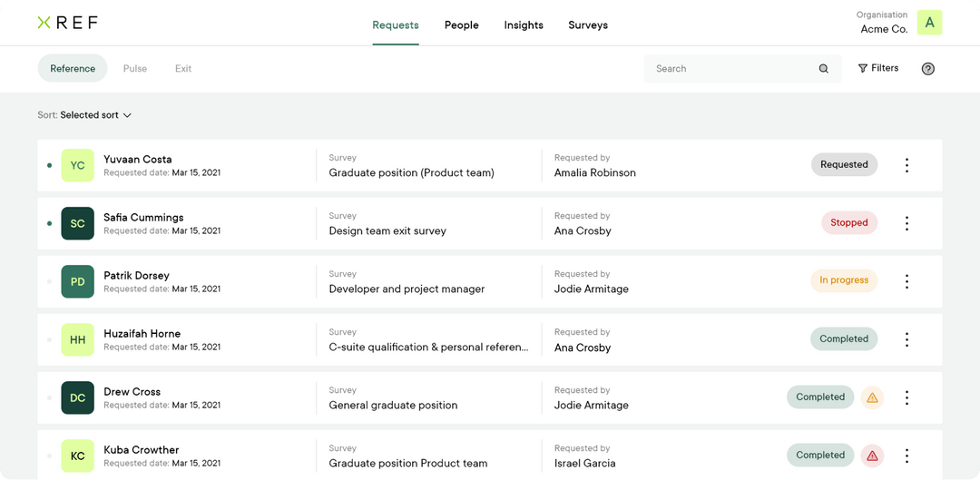Viewport: 980px width, 480px height.
Task: Open the Acme Co. organisation avatar
Action: (x=929, y=23)
